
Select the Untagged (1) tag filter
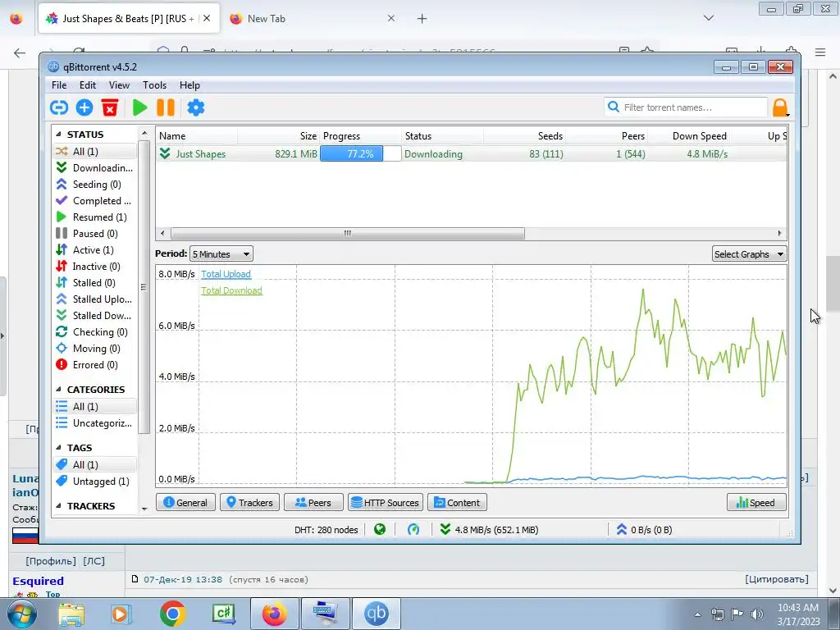pos(95,481)
